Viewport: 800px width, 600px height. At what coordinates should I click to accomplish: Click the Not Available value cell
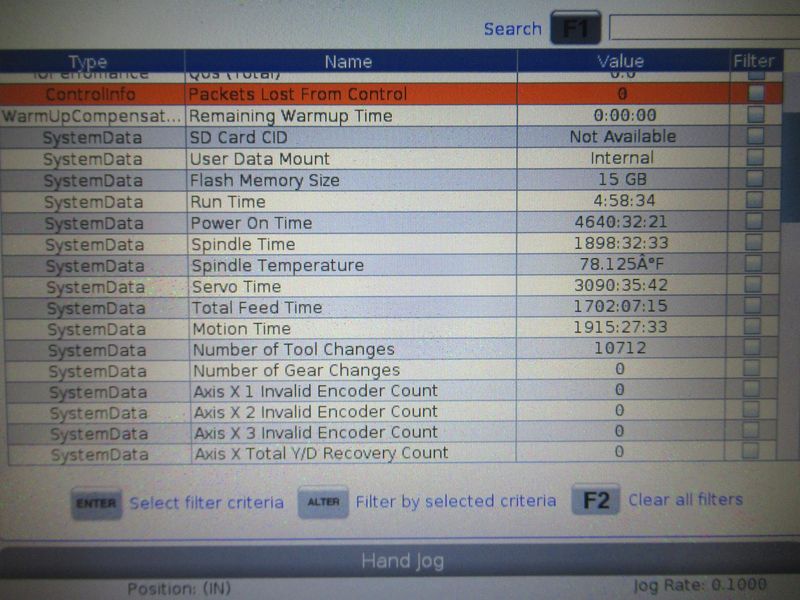[x=623, y=137]
